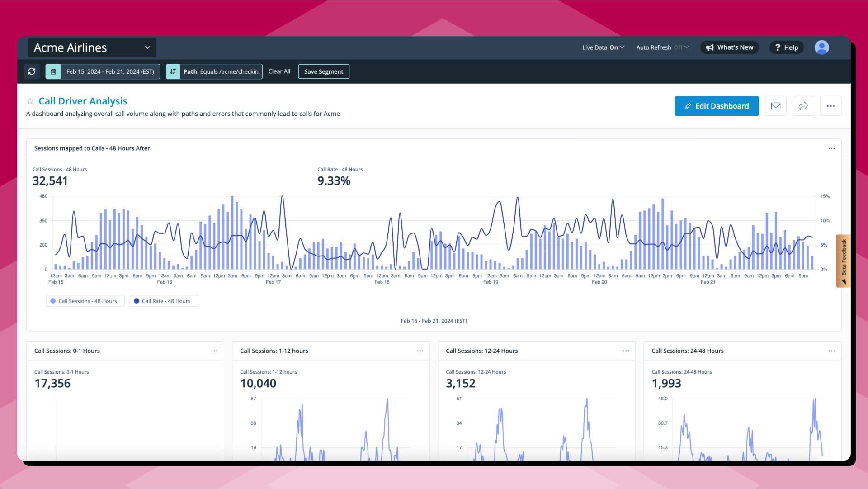Open the email/schedule icon next to Edit Dashboard
The image size is (868, 489).
(776, 106)
